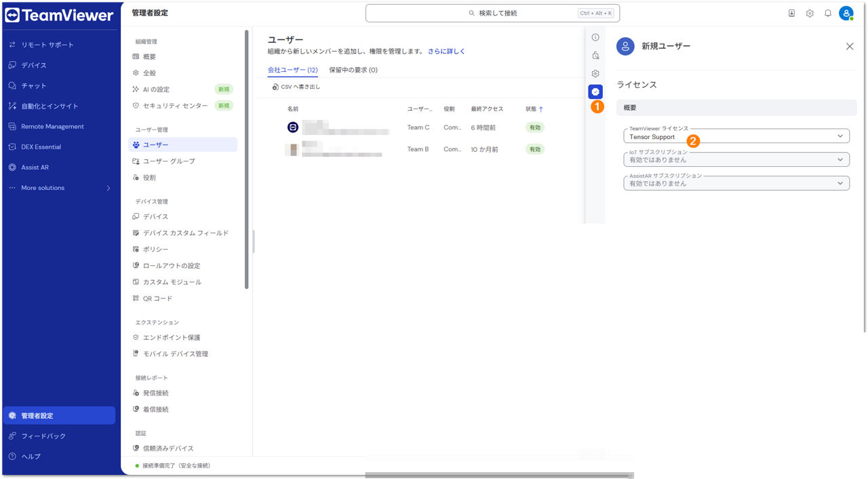Export users with CSV へ書き出し button

pyautogui.click(x=296, y=87)
